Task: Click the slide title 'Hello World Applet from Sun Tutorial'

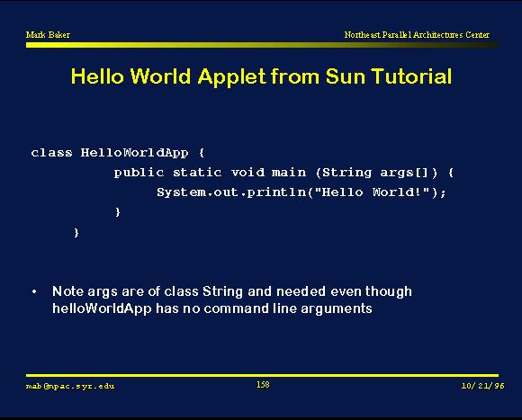Action: click(261, 76)
